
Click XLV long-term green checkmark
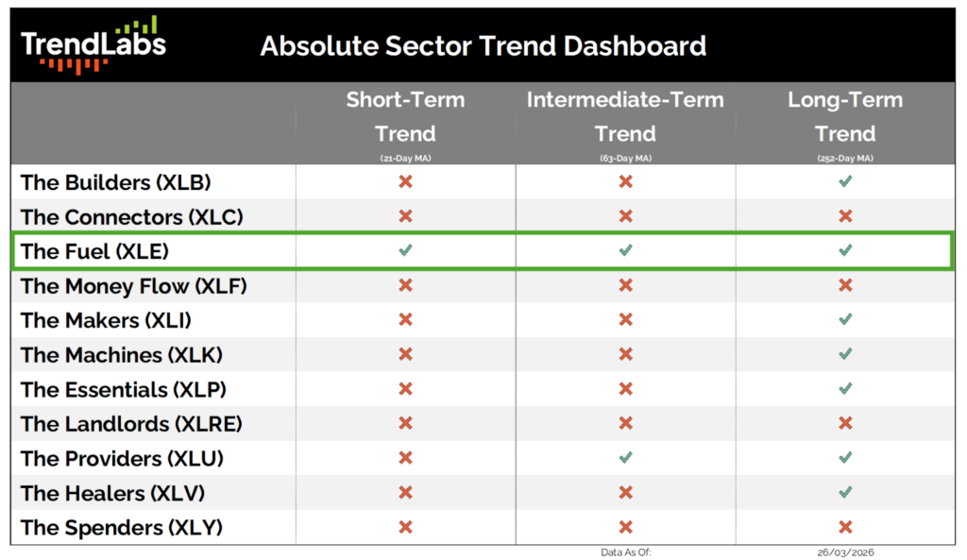(845, 492)
